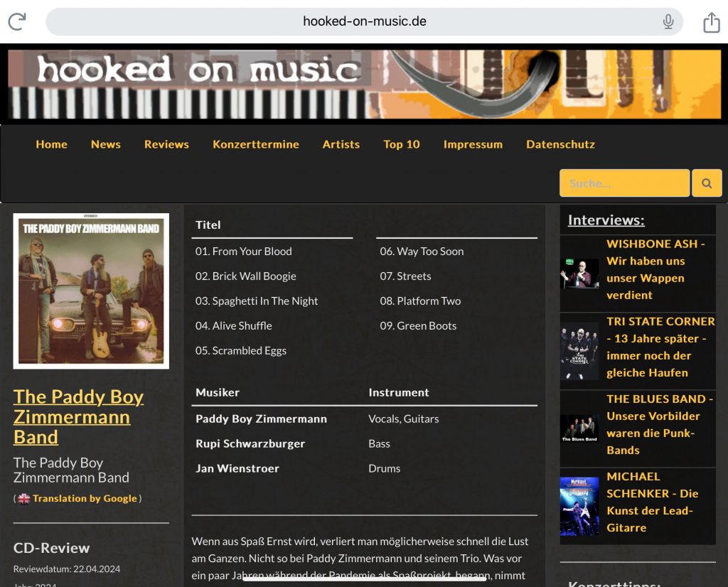The height and width of the screenshot is (587, 728).
Task: Tap the microphone voice search icon
Action: click(668, 21)
